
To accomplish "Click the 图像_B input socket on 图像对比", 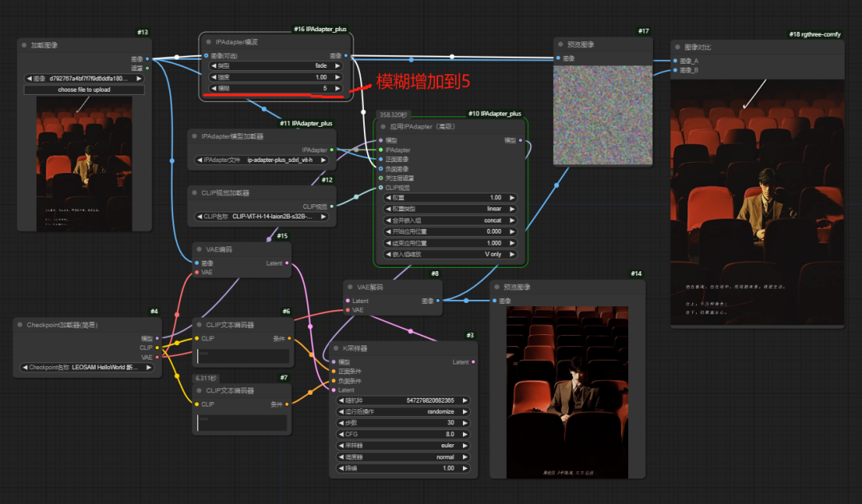I will (x=675, y=69).
